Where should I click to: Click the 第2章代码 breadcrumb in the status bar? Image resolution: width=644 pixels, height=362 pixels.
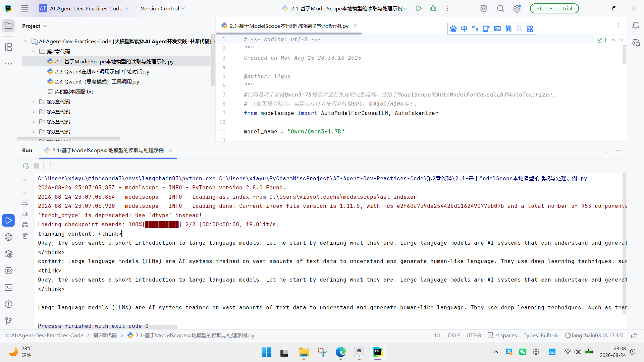[x=105, y=336]
